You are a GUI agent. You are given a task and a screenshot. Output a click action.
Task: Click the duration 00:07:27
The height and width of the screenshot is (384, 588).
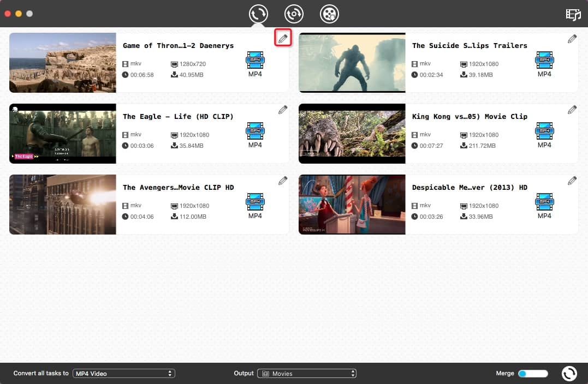pyautogui.click(x=431, y=146)
